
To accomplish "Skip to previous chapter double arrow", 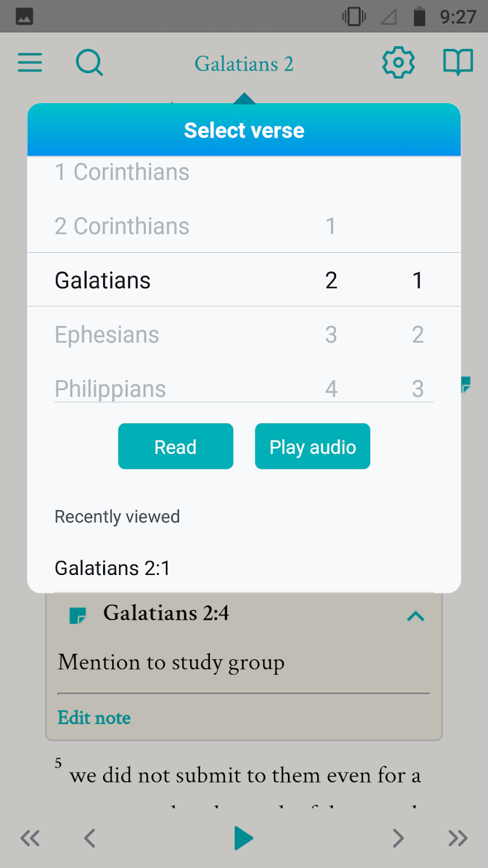I will (x=30, y=838).
